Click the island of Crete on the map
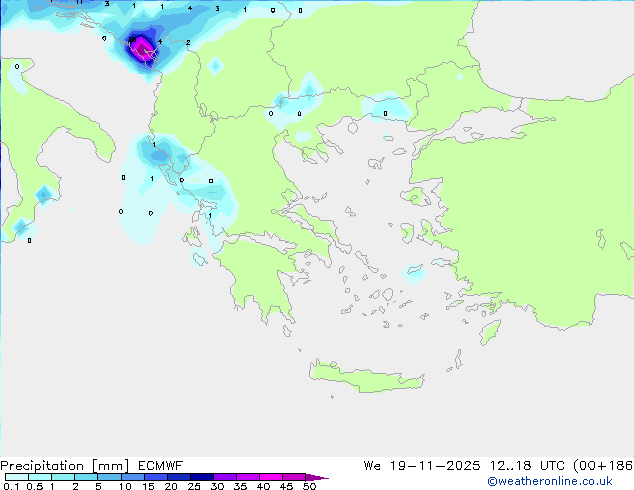634x490 pixels. (x=366, y=377)
